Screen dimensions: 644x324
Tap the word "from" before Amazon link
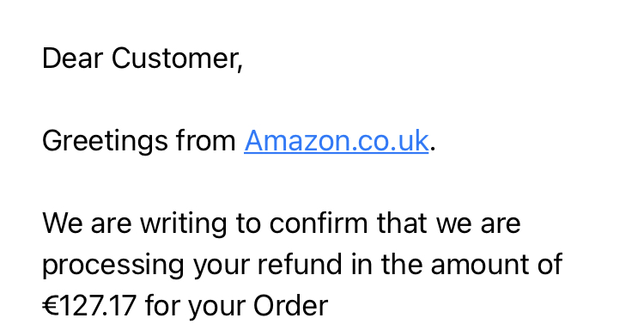(206, 141)
